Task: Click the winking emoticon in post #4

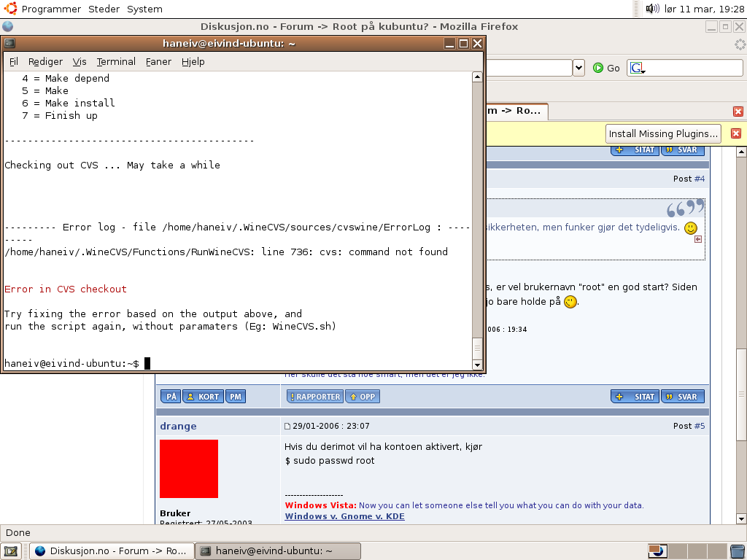Action: click(570, 302)
